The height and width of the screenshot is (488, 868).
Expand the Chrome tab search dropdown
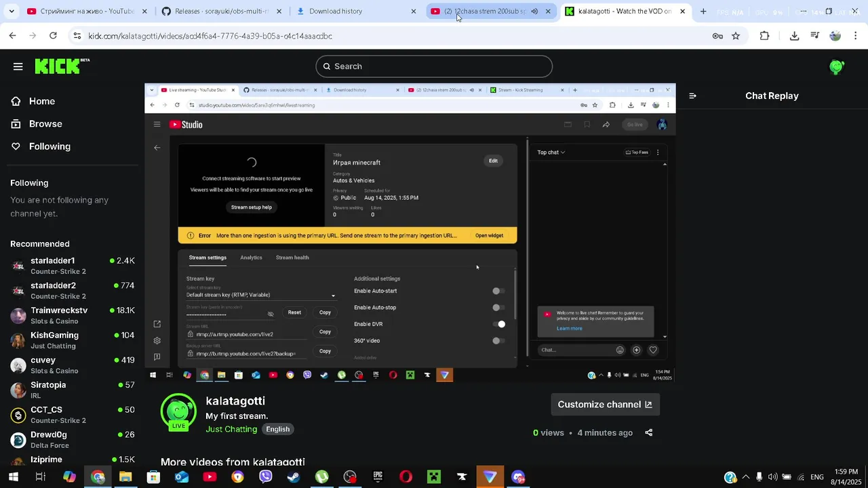coord(12,12)
